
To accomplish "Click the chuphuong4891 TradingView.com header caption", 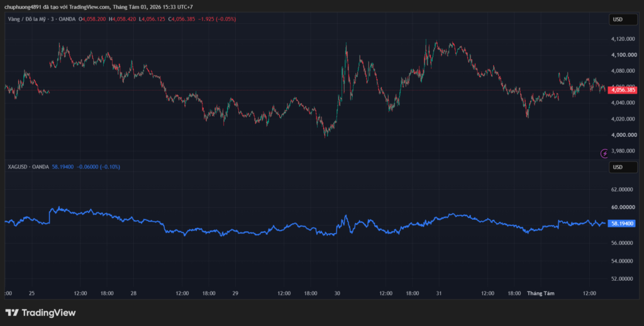I will (x=99, y=7).
